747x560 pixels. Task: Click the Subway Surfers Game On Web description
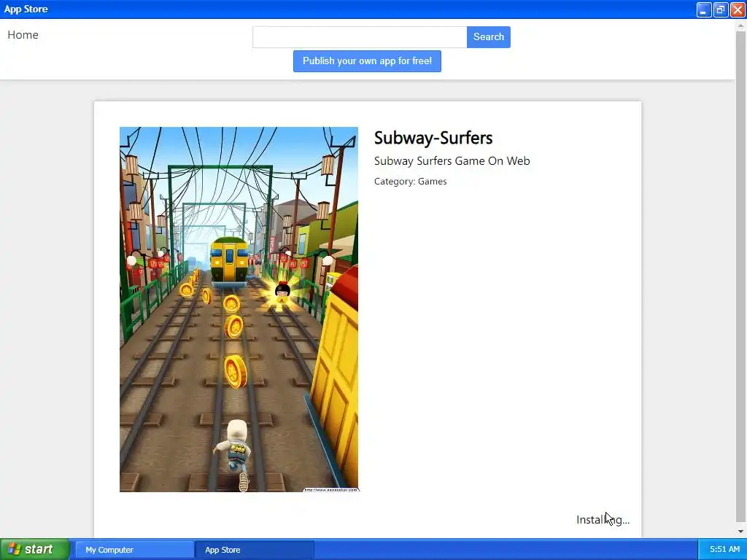click(452, 161)
